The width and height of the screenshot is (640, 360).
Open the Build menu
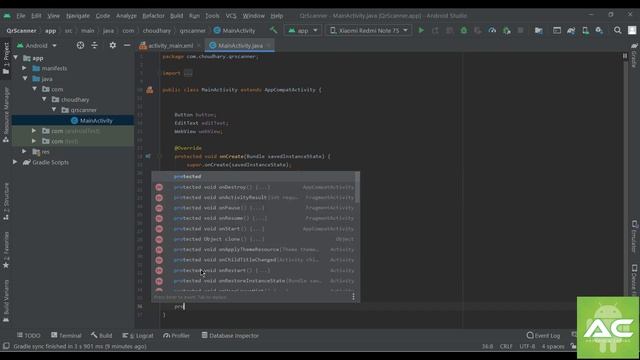coord(176,16)
